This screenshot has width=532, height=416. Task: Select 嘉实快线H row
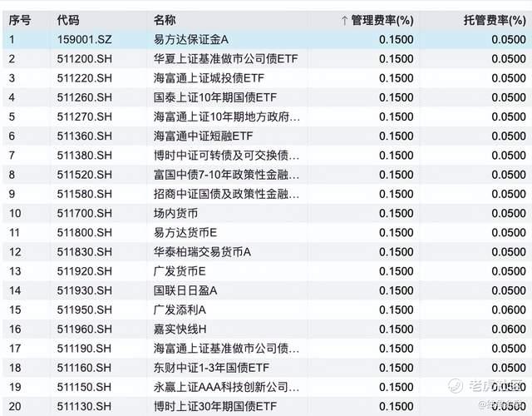(266, 329)
